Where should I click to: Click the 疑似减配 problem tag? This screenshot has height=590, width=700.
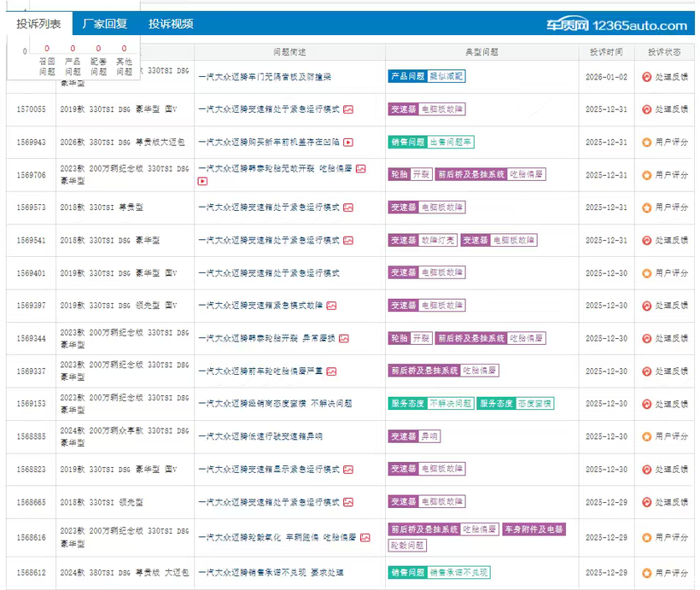click(446, 76)
